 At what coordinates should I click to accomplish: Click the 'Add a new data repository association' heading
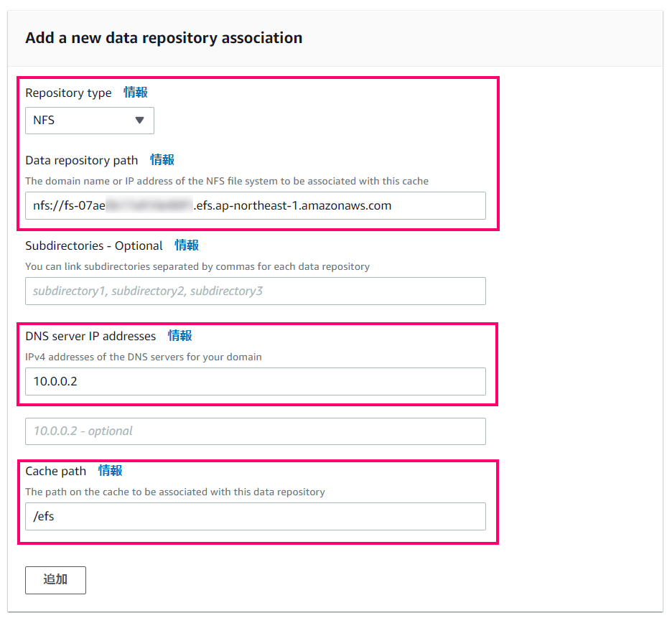[164, 38]
